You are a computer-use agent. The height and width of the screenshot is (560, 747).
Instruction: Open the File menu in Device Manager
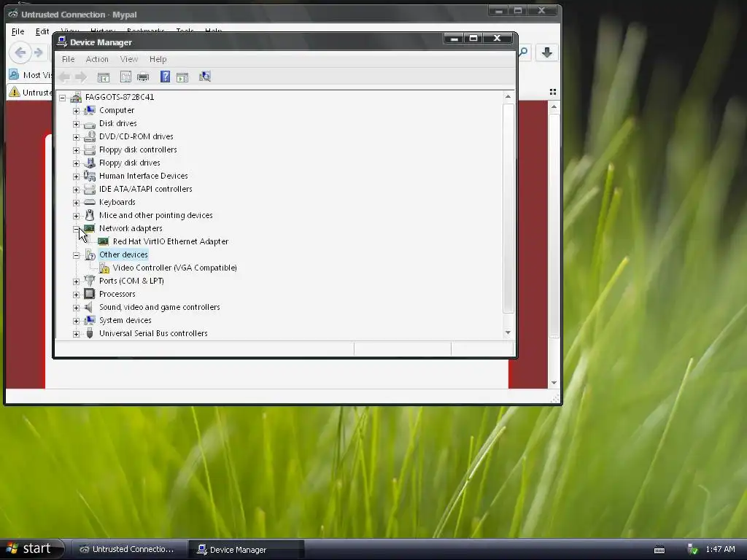point(68,59)
